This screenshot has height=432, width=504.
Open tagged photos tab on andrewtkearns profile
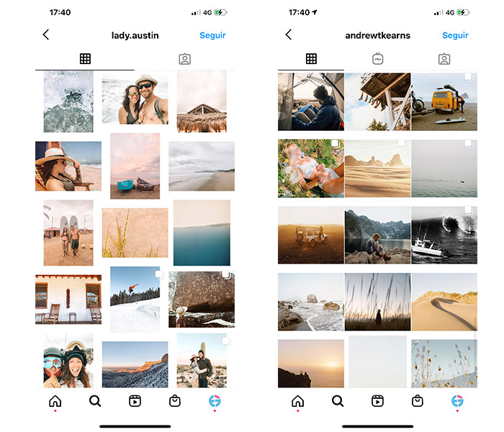444,59
